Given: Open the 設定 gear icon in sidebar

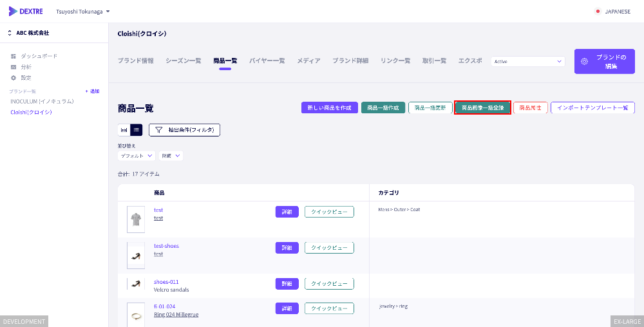Looking at the screenshot, I should (x=13, y=77).
